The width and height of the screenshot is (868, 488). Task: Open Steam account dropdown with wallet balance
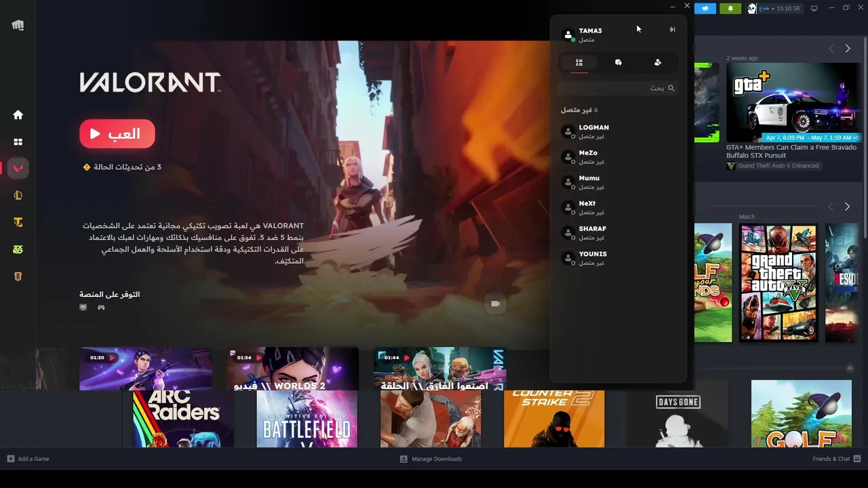(x=779, y=8)
